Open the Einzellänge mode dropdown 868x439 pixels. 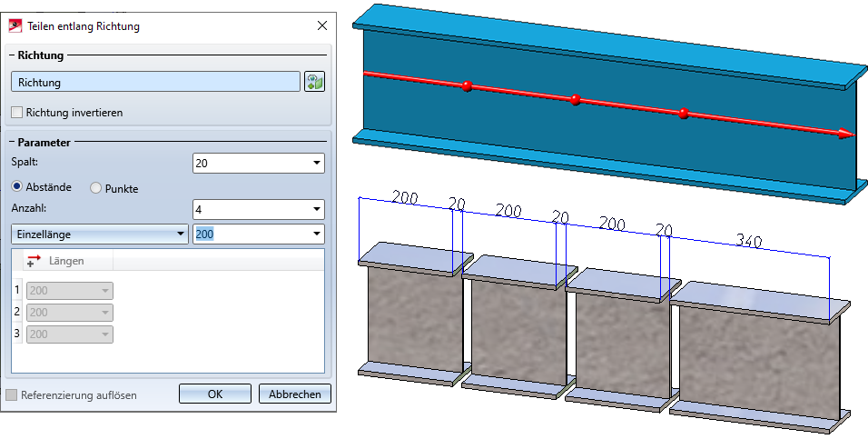181,234
